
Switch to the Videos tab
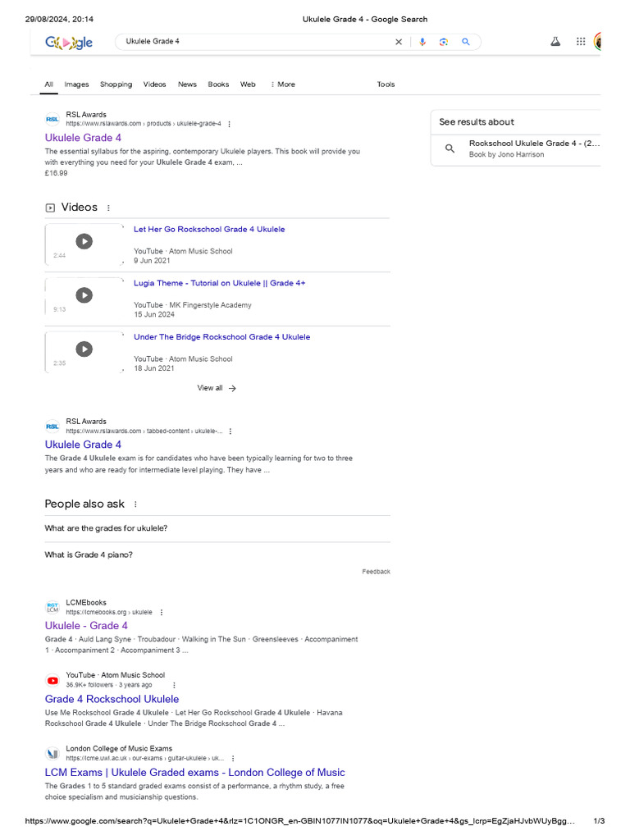click(x=154, y=84)
